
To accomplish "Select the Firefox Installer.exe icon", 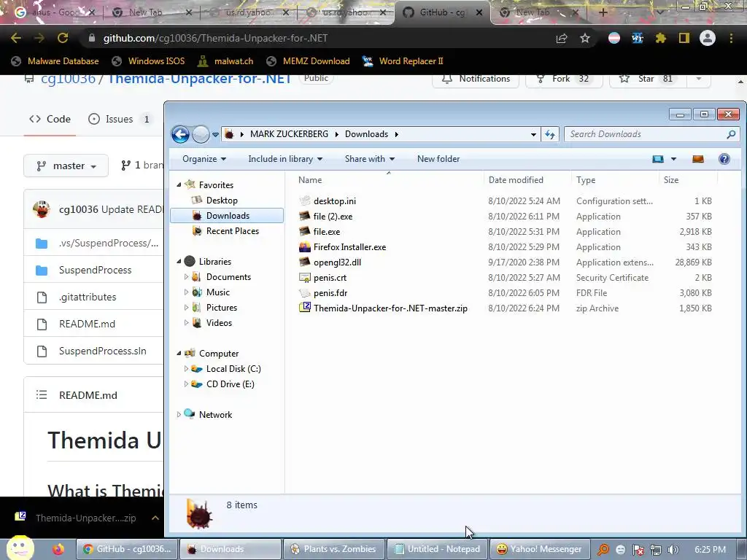I will [304, 246].
